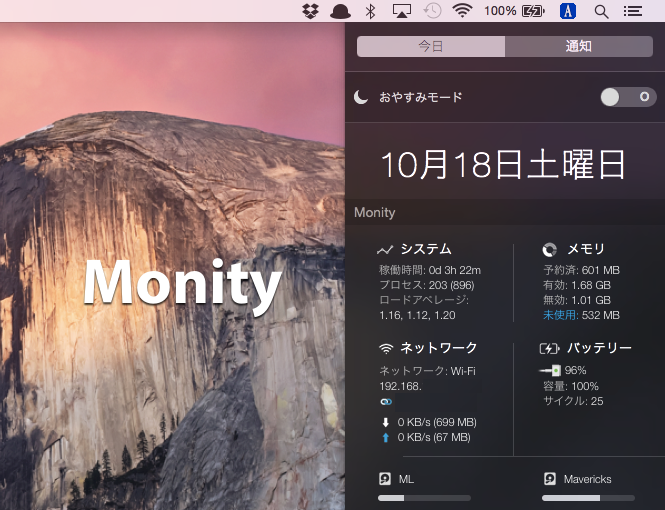
Task: Click the 容量: 100% line
Action: (x=571, y=386)
